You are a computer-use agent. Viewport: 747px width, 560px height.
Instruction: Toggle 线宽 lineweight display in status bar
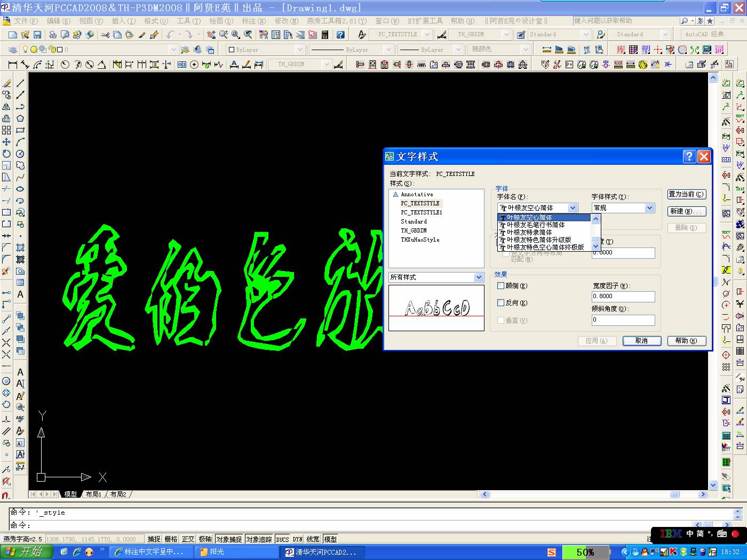(313, 539)
